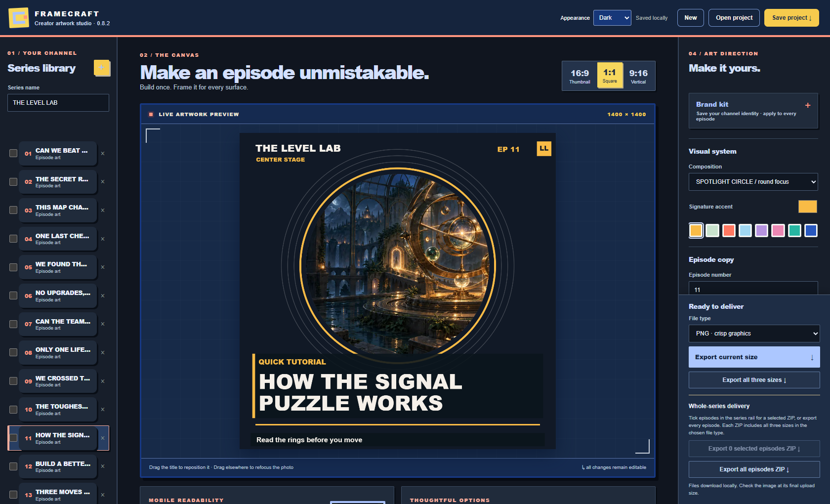Pick the amber accent swatch
This screenshot has width=830, height=504.
pos(696,230)
